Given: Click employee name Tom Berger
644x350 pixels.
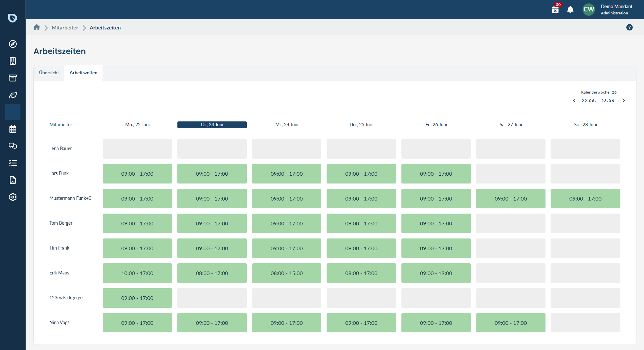Looking at the screenshot, I should click(x=61, y=223).
